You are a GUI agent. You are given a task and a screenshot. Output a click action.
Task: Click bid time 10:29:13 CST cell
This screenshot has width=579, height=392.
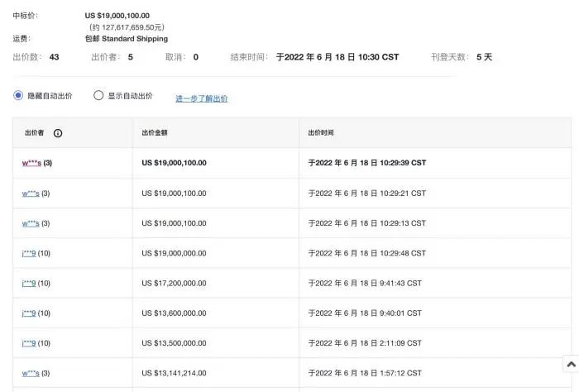coord(367,223)
